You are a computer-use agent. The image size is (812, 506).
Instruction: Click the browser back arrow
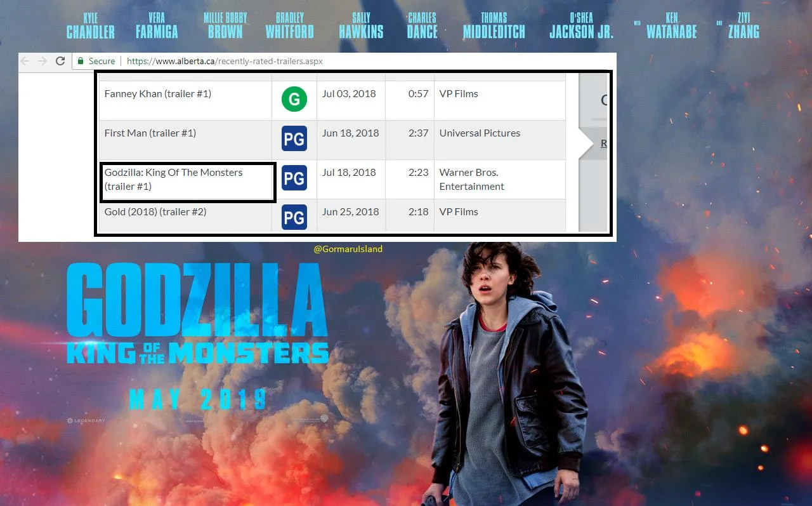25,61
